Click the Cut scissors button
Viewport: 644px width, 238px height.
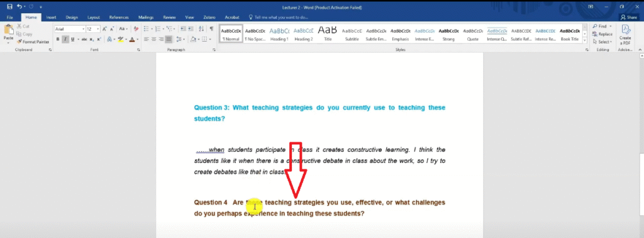pyautogui.click(x=23, y=26)
